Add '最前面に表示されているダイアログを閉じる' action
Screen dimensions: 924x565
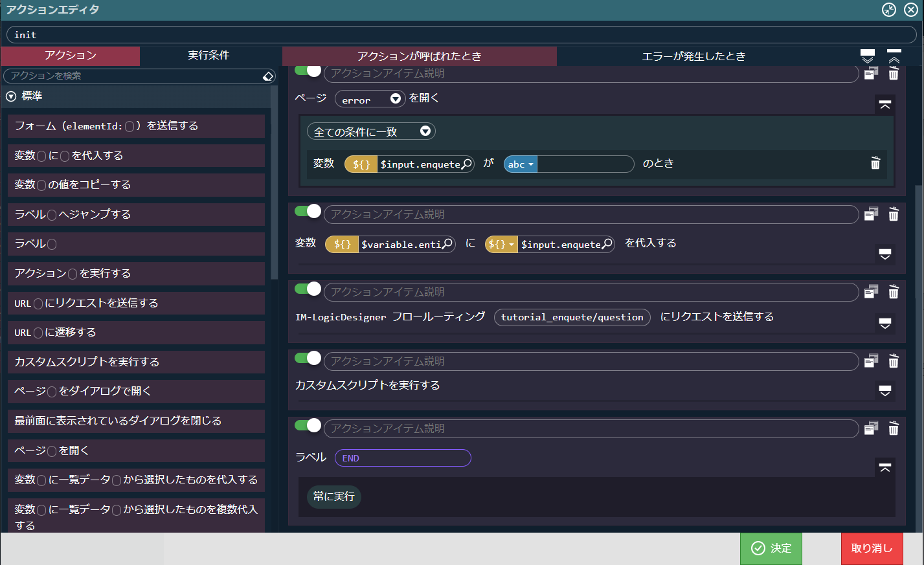pos(136,421)
